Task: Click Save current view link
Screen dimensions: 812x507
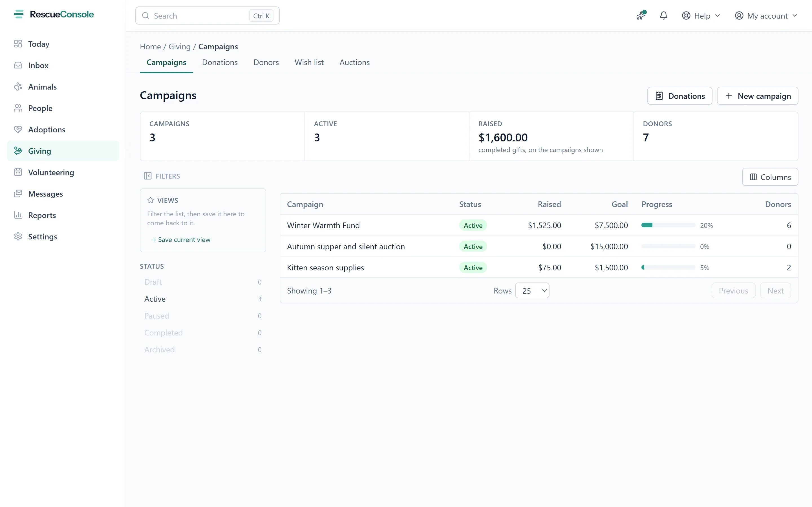Action: (x=181, y=240)
